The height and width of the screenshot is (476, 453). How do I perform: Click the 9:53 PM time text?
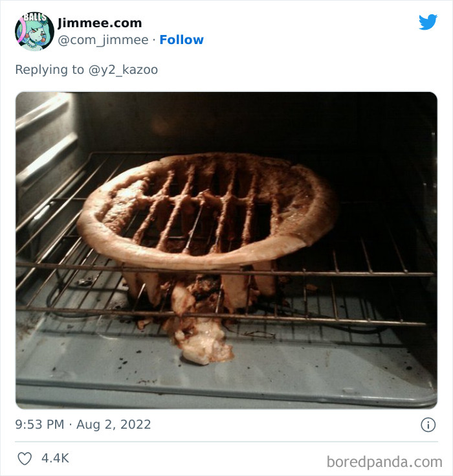(39, 425)
